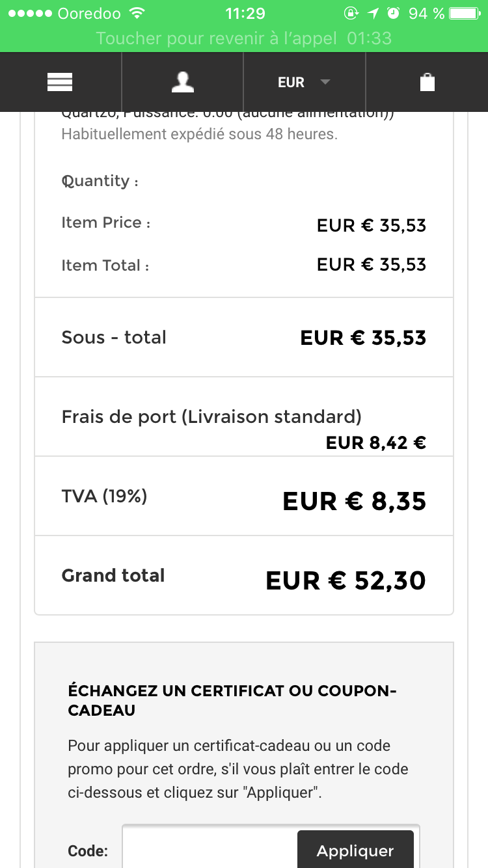Tap the Frais de port shipping label
Viewport: 488px width, 868px height.
211,416
